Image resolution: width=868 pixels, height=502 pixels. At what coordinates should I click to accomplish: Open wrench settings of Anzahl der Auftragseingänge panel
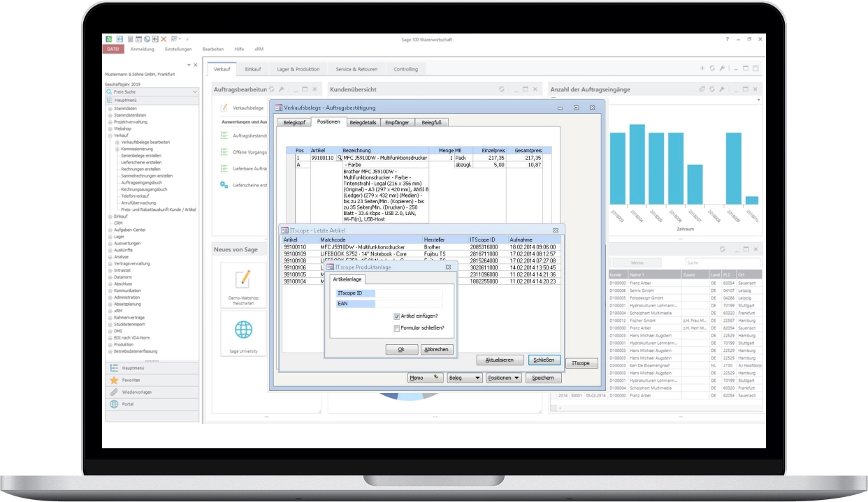(722, 89)
